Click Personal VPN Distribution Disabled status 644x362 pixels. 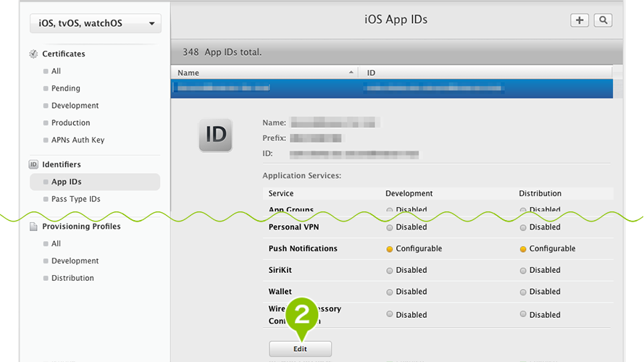point(540,227)
